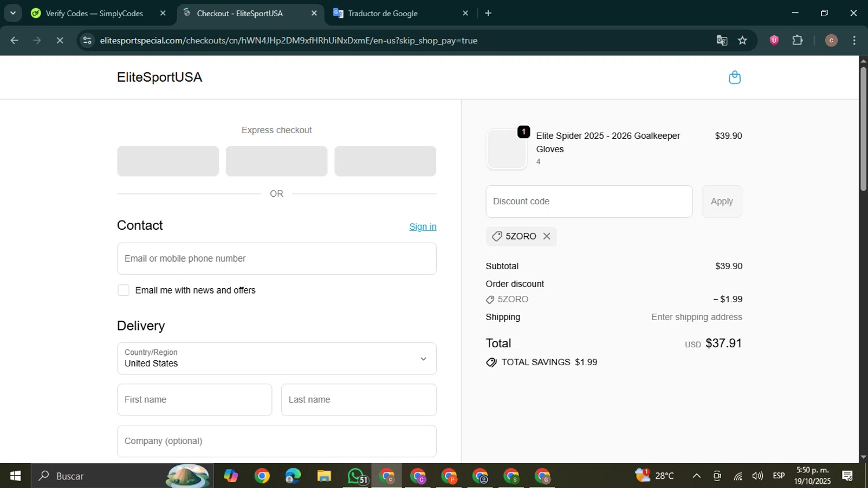Click the Goalkeeper Gloves product thumbnail
868x488 pixels.
pos(506,149)
